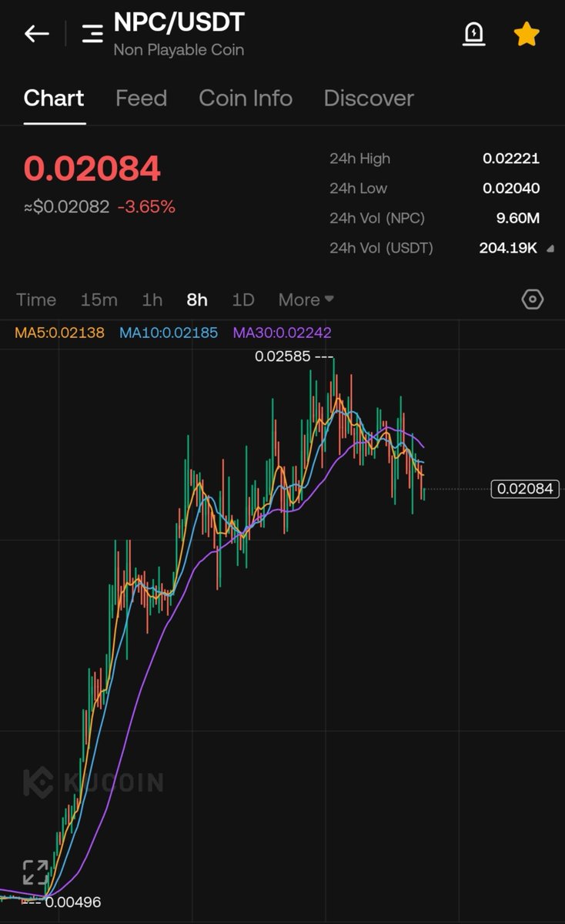Click the MA5:0.02138 indicator label
This screenshot has height=924, width=565.
59,333
